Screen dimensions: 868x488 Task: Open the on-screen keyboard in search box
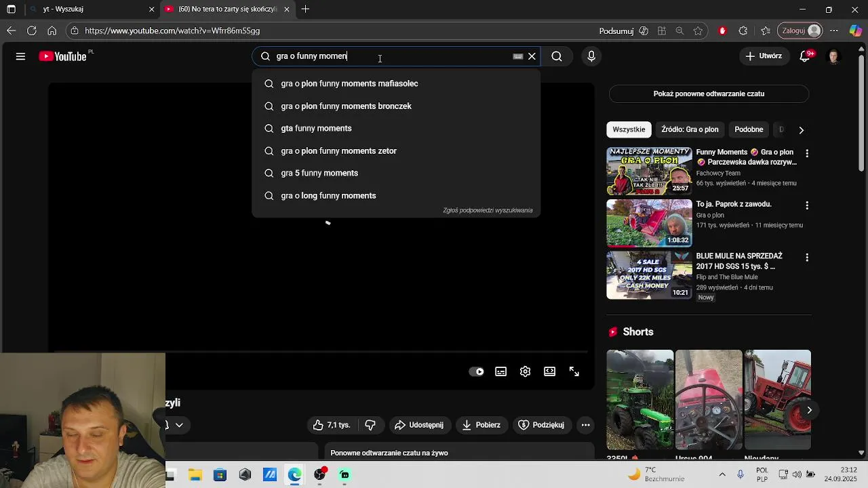518,56
